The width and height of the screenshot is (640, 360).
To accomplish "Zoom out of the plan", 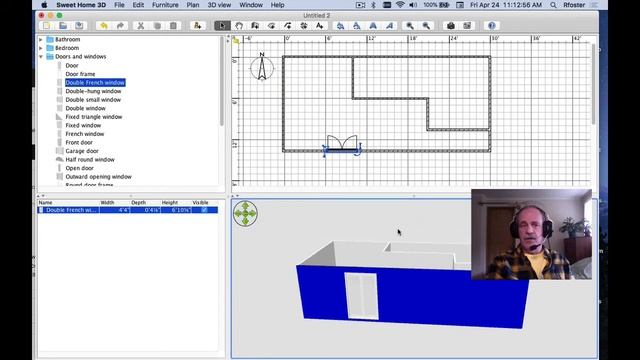I will 426,26.
